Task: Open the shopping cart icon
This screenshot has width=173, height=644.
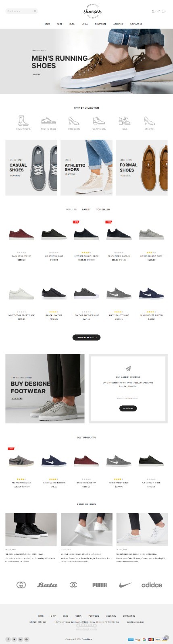Action: [x=163, y=11]
